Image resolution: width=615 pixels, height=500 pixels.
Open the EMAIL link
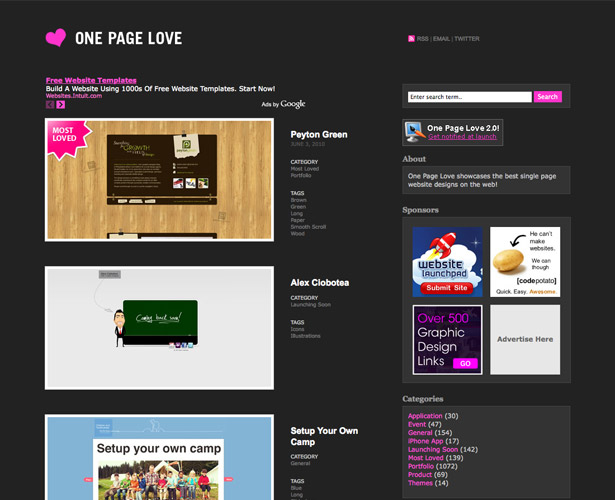point(441,38)
